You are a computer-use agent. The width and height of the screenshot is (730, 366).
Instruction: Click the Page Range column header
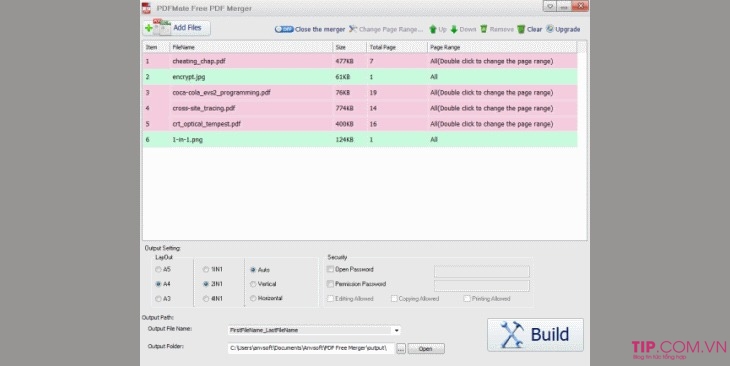(x=502, y=47)
